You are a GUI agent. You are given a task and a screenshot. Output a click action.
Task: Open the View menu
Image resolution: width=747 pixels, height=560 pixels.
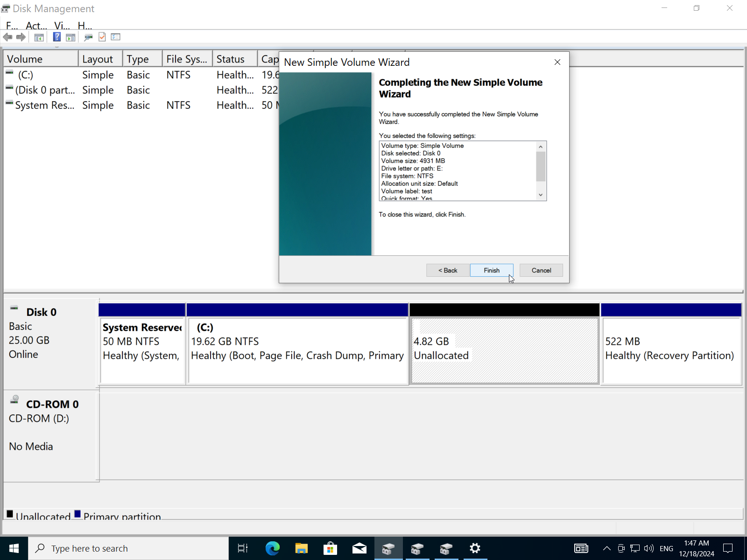[x=62, y=25]
